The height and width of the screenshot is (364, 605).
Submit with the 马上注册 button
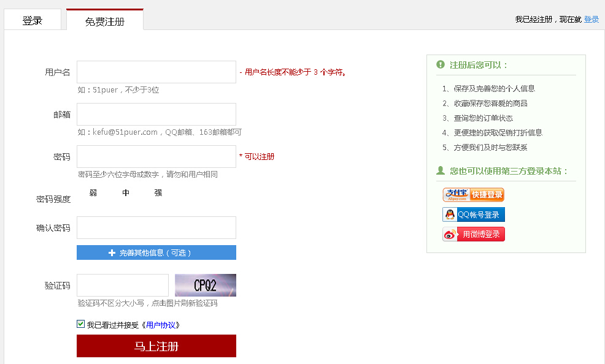pos(156,346)
